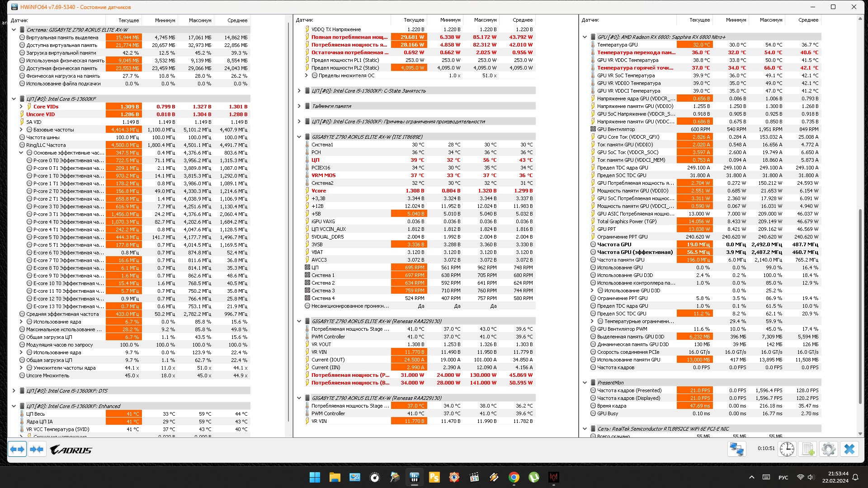Open the network remote monitoring icon
Screen dimensions: 868x488
click(736, 449)
